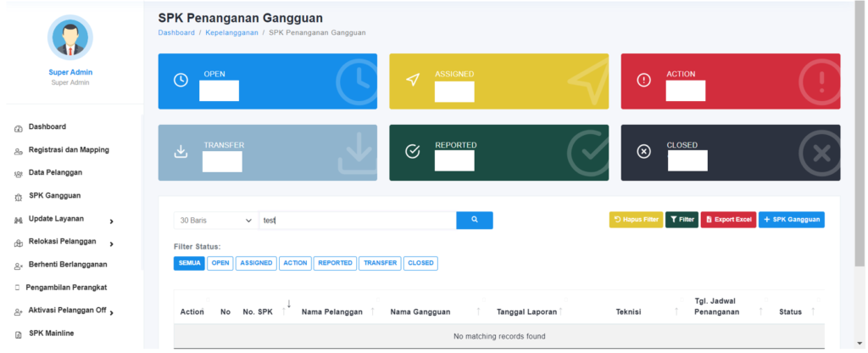Click the ACTION label on the red card
The height and width of the screenshot is (353, 868).
681,75
